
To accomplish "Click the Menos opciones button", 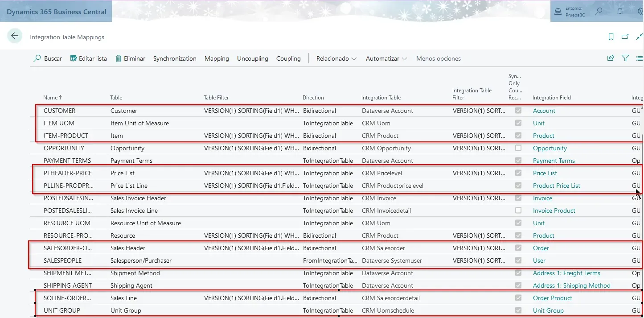I will tap(438, 58).
